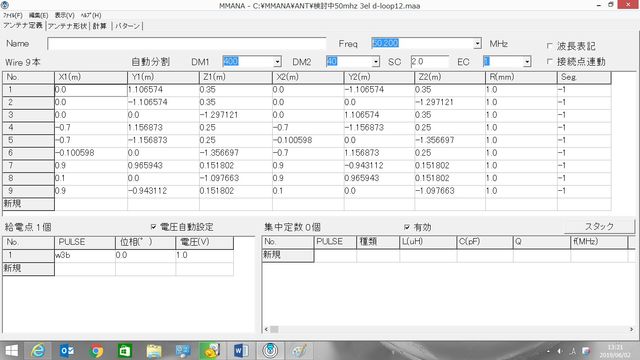Click the Z1 cell -1.097663 in row 8
Screen dimensions: 640x360
pyautogui.click(x=236, y=178)
